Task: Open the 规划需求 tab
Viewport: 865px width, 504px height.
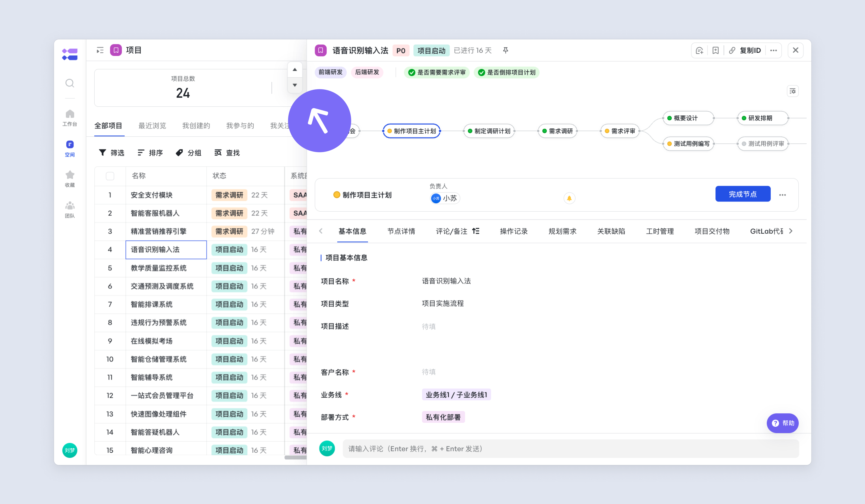Action: 563,231
